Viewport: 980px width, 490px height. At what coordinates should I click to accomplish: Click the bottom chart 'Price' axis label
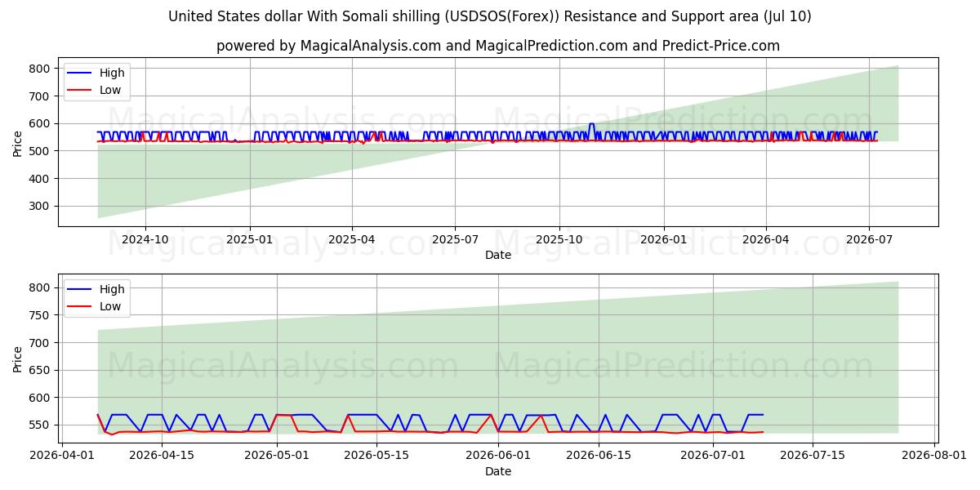(18, 358)
